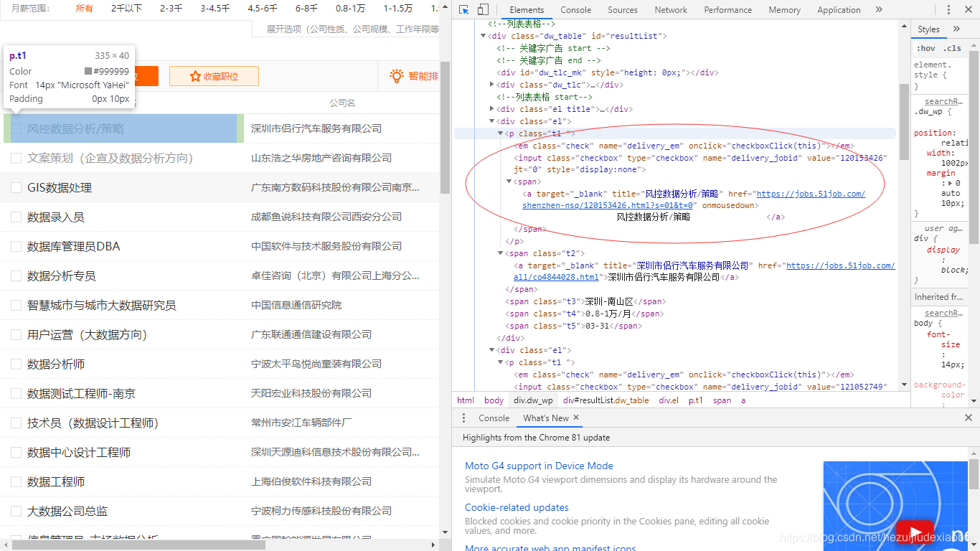Select the 所有 salary filter

click(84, 9)
